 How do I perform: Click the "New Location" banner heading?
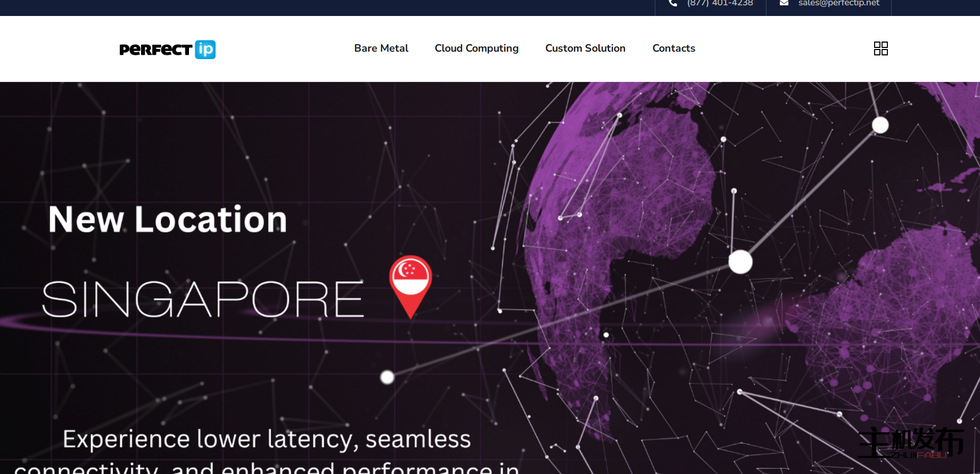[168, 219]
